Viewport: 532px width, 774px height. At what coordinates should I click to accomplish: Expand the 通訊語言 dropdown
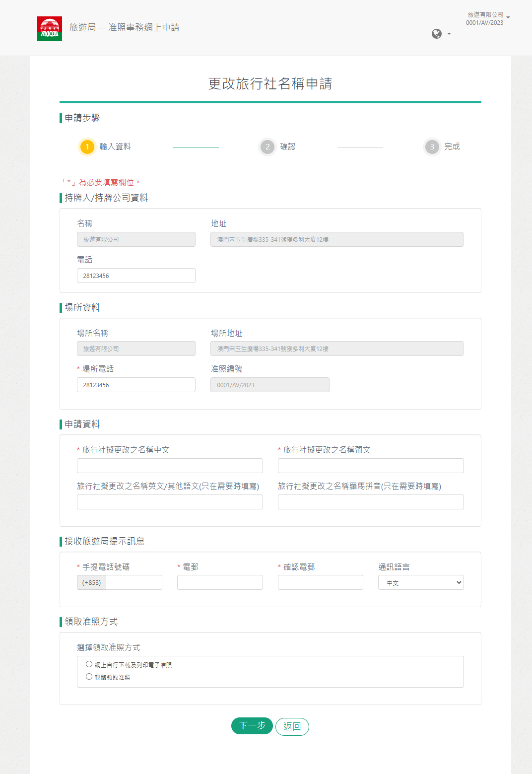point(420,582)
